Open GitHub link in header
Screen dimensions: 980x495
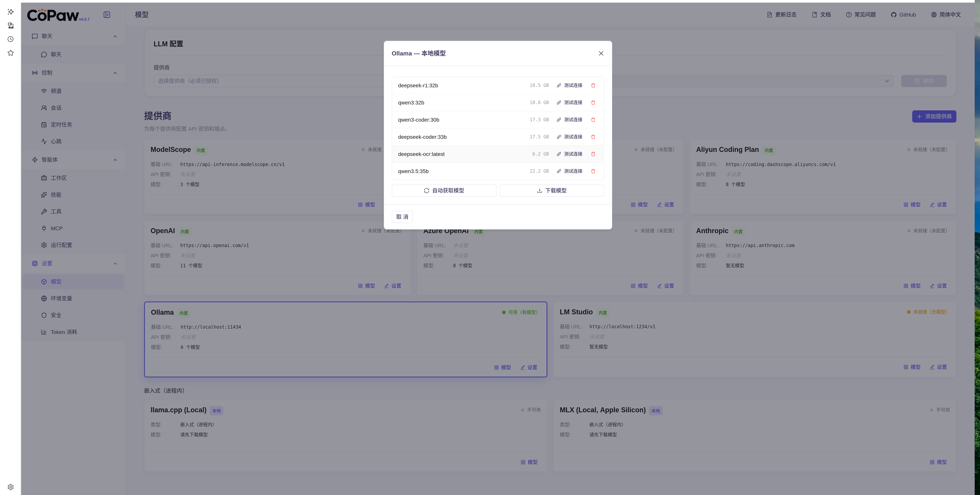(903, 14)
